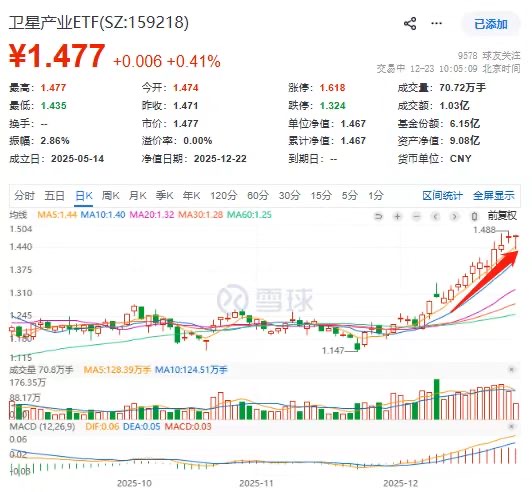532x492 pixels.
Task: Select the 年K tab
Action: click(191, 195)
